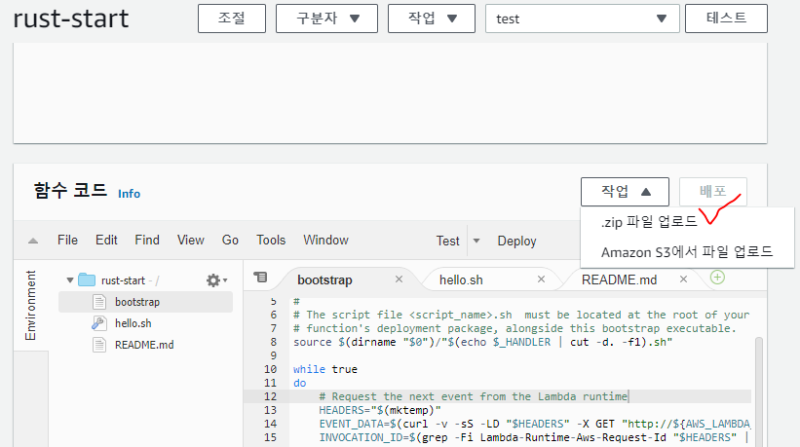Screen dimensions: 800x447
Task: Close the bootstrap editor tab
Action: pyautogui.click(x=399, y=280)
